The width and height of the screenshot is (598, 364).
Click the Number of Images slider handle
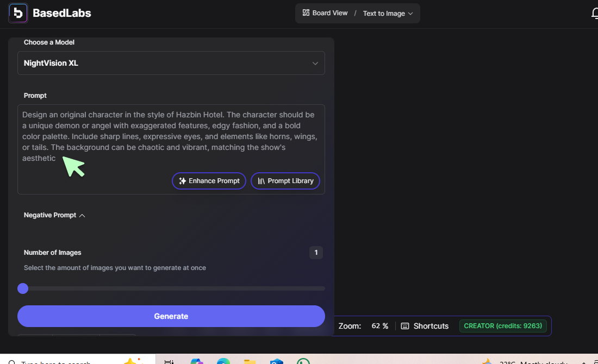[23, 288]
